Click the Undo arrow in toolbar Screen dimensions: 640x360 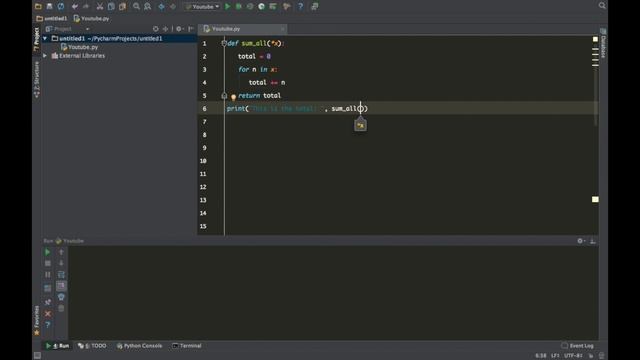[75, 6]
